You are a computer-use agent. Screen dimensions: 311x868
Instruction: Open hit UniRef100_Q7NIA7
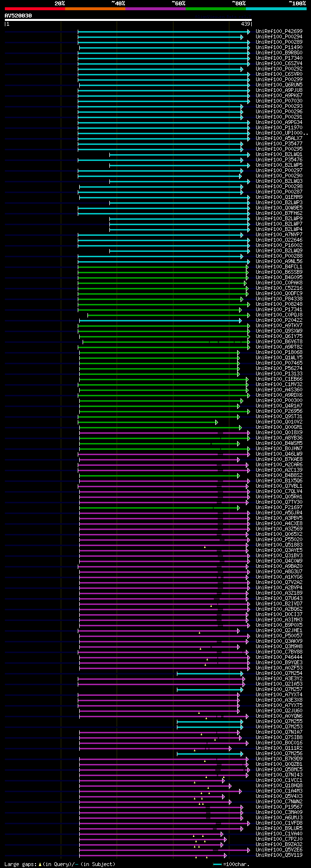click(x=279, y=732)
